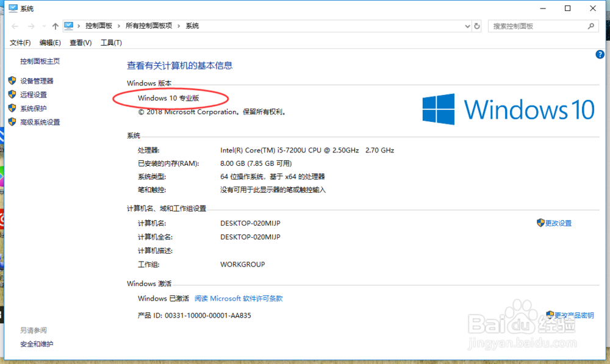Click the computer icon in address bar

point(69,26)
